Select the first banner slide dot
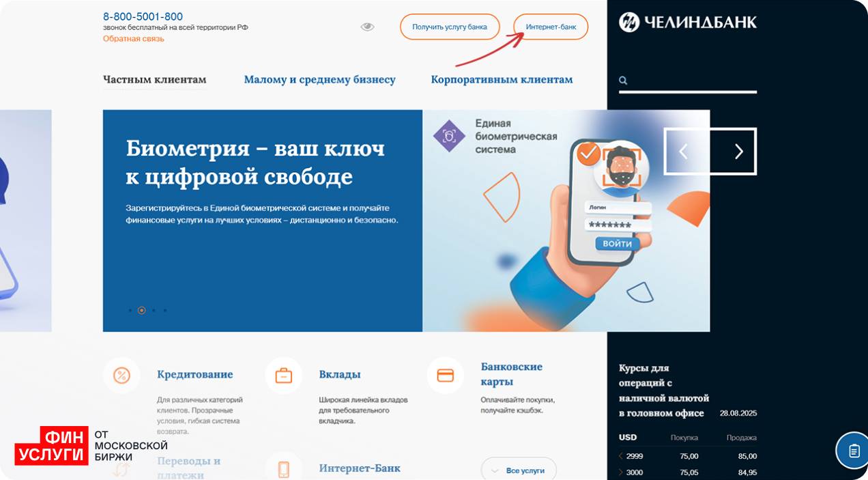 click(x=130, y=310)
